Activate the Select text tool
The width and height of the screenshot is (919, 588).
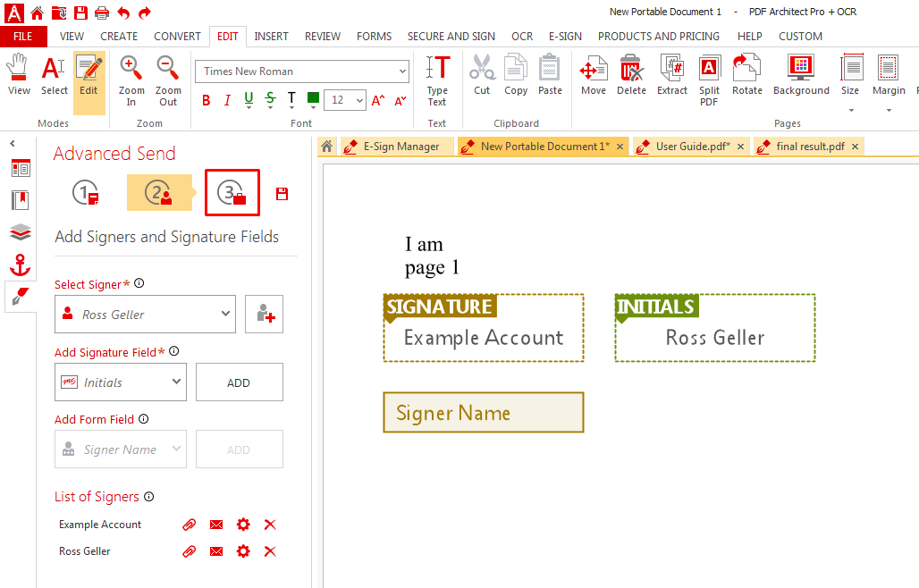(x=54, y=74)
